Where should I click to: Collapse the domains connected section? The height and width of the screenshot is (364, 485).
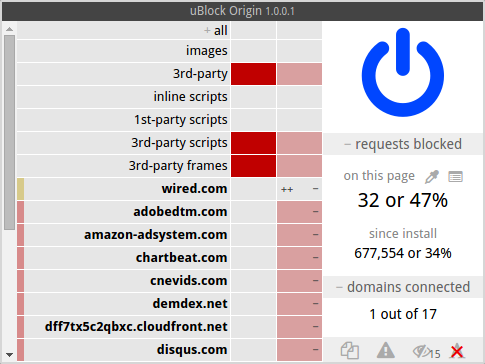[403, 287]
